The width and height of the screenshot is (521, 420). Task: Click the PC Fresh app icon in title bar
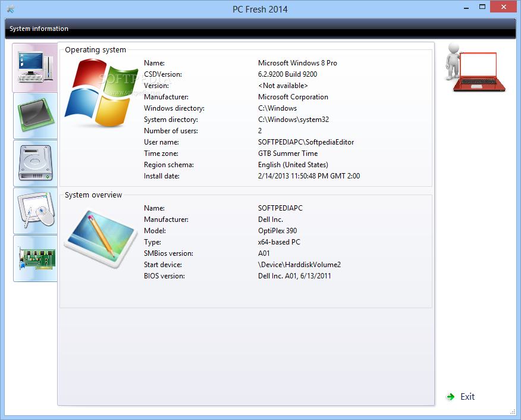(11, 9)
